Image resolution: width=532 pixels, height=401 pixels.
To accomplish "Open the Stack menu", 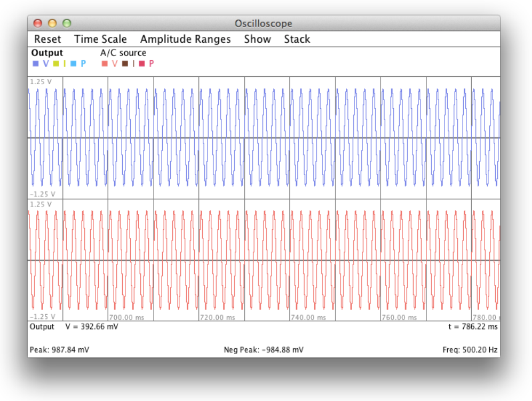I will pyautogui.click(x=297, y=39).
